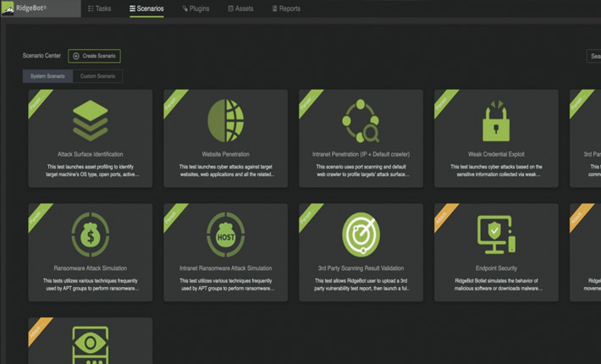Open the Tasks menu tab
Image resolution: width=601 pixels, height=364 pixels.
[99, 8]
